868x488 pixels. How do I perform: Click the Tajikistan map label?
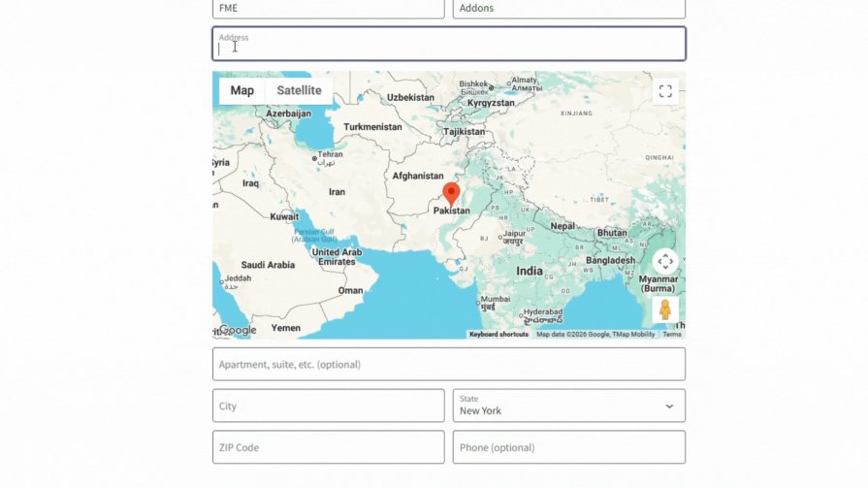(464, 132)
